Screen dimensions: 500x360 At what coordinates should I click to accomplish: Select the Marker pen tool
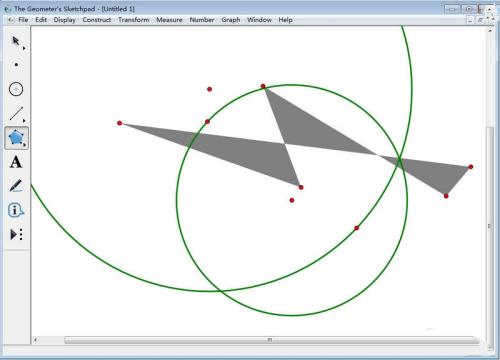coord(16,186)
